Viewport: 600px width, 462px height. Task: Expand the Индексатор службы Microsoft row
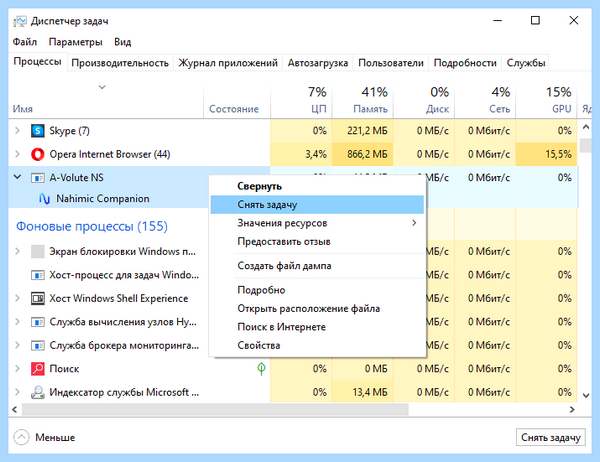(x=17, y=392)
